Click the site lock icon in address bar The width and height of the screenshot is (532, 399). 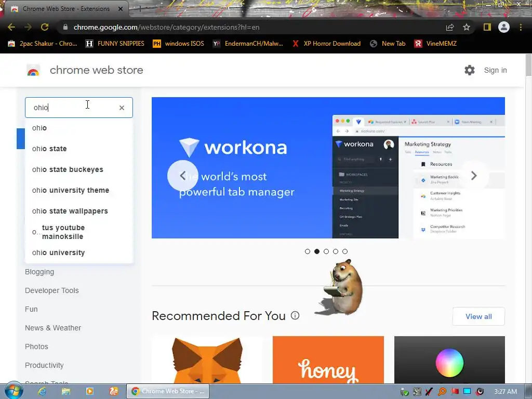pos(65,27)
